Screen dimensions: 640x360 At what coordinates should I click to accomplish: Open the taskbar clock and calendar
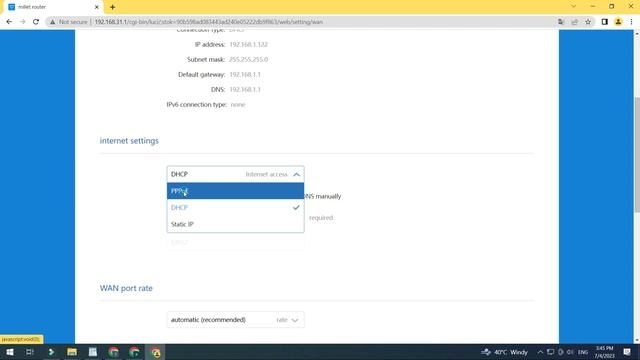click(604, 352)
